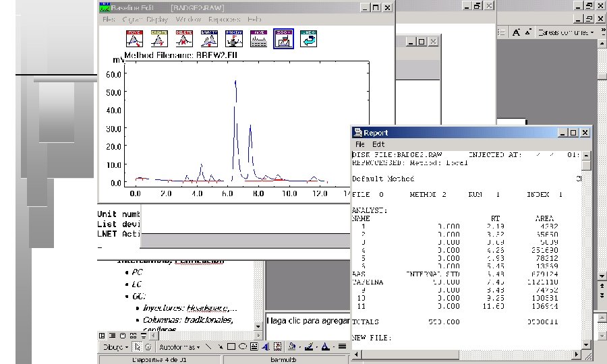Image resolution: width=607 pixels, height=364 pixels.
Task: Select the Delete baseline tool icon
Action: point(184,38)
